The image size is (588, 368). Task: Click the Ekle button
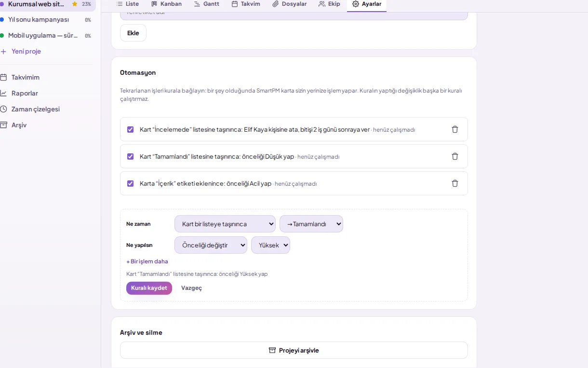[x=133, y=33]
